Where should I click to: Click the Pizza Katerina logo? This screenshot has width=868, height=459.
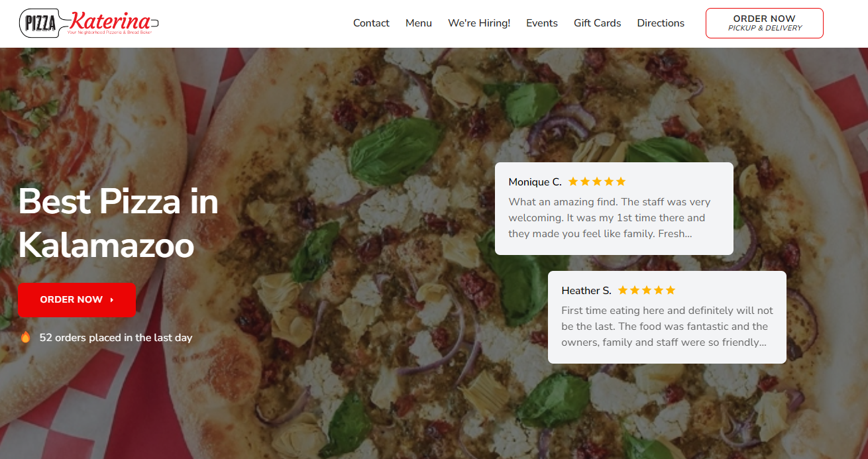[x=89, y=23]
